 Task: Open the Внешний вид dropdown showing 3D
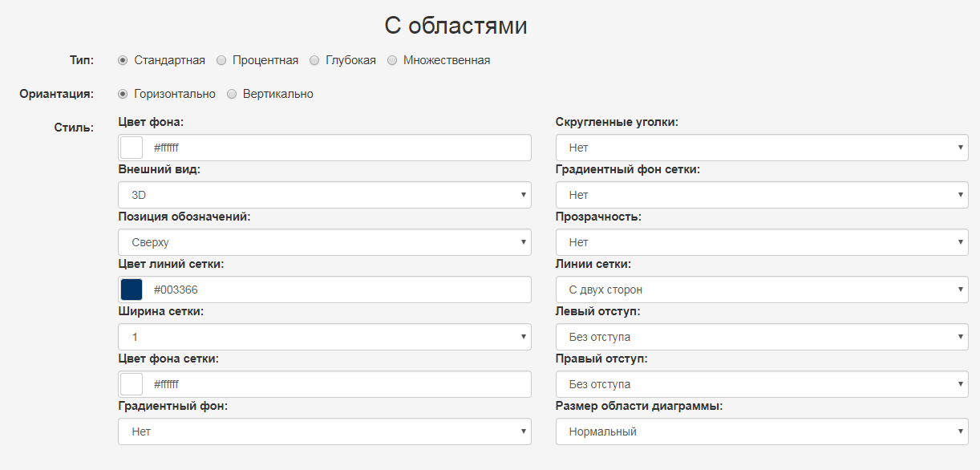[x=324, y=195]
